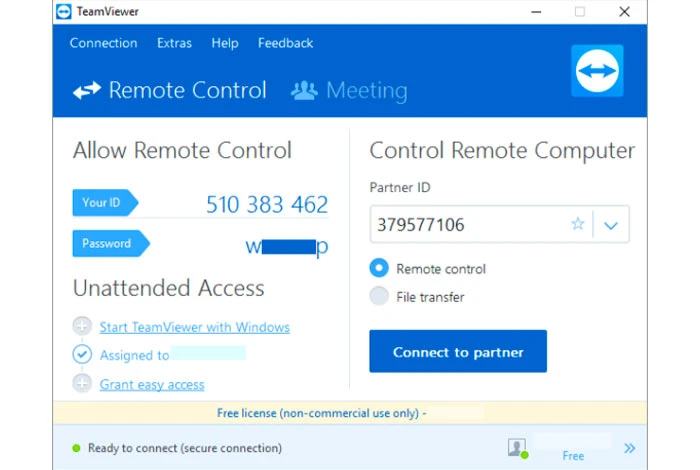The height and width of the screenshot is (470, 700).
Task: Open the Feedback menu
Action: tap(286, 43)
